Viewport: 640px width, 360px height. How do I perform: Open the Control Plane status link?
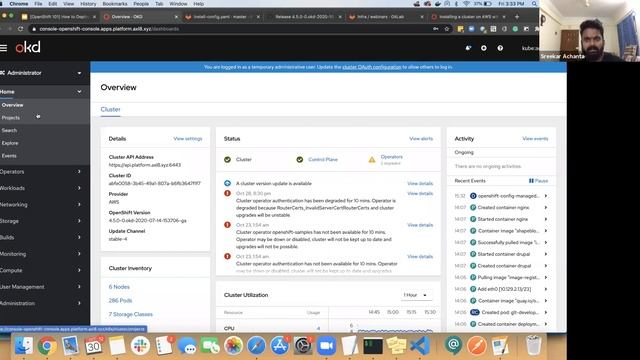point(323,160)
